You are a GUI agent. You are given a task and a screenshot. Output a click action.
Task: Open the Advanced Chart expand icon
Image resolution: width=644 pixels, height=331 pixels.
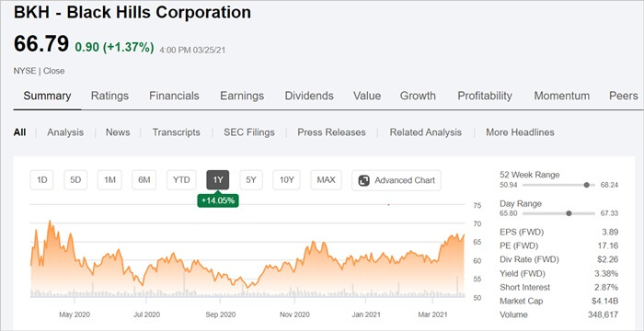pyautogui.click(x=364, y=181)
